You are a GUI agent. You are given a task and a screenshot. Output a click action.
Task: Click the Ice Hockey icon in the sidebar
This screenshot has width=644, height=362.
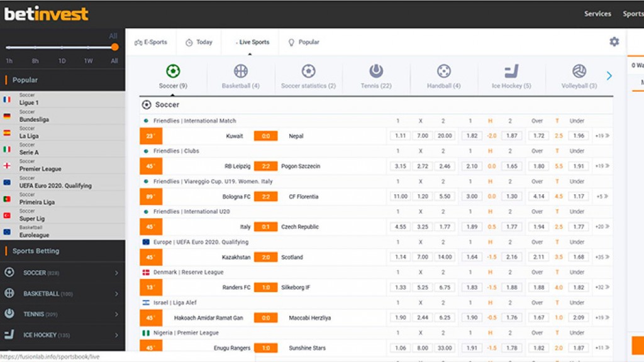pos(9,335)
